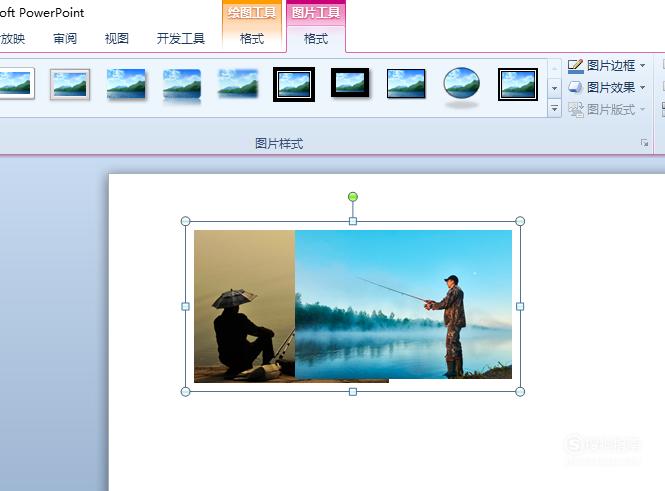Apply the thin black simple frame style
The width and height of the screenshot is (665, 491).
click(406, 84)
